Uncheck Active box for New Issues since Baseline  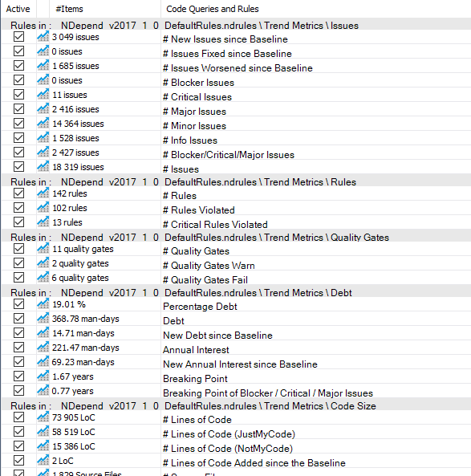[x=18, y=37]
